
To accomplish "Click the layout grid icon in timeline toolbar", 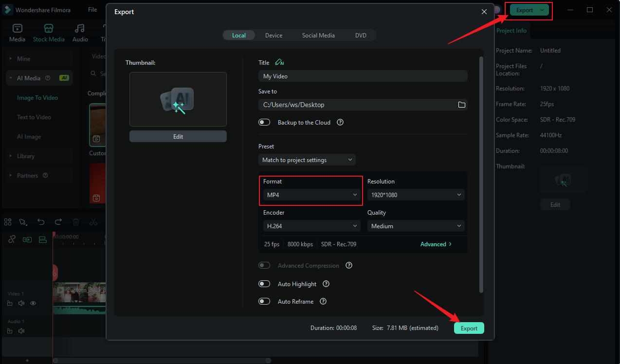I will (x=8, y=222).
